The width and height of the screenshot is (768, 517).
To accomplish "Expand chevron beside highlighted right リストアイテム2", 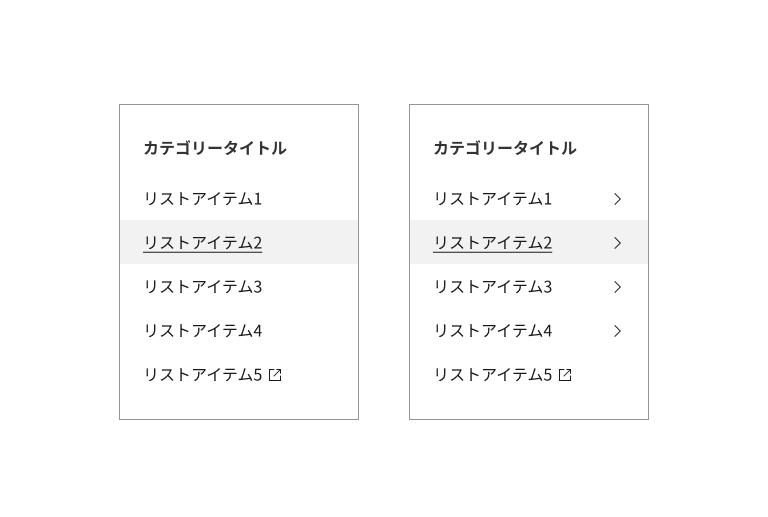I will point(617,243).
